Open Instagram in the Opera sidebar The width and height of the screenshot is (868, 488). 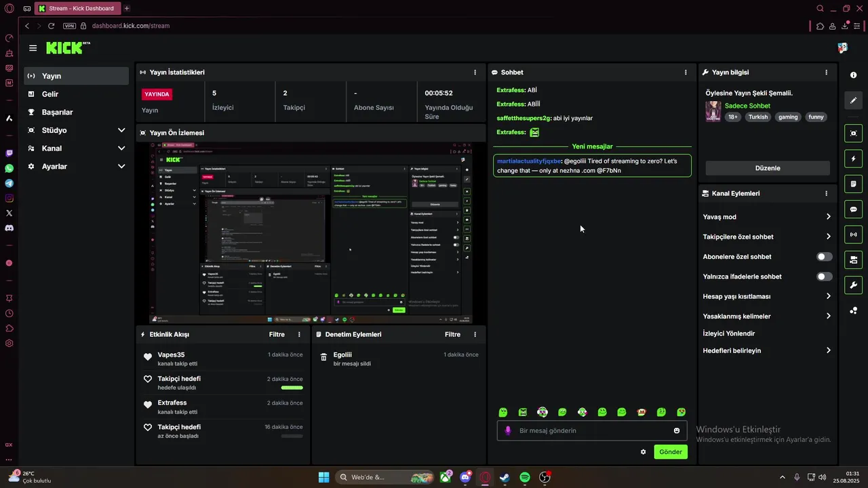pyautogui.click(x=9, y=198)
